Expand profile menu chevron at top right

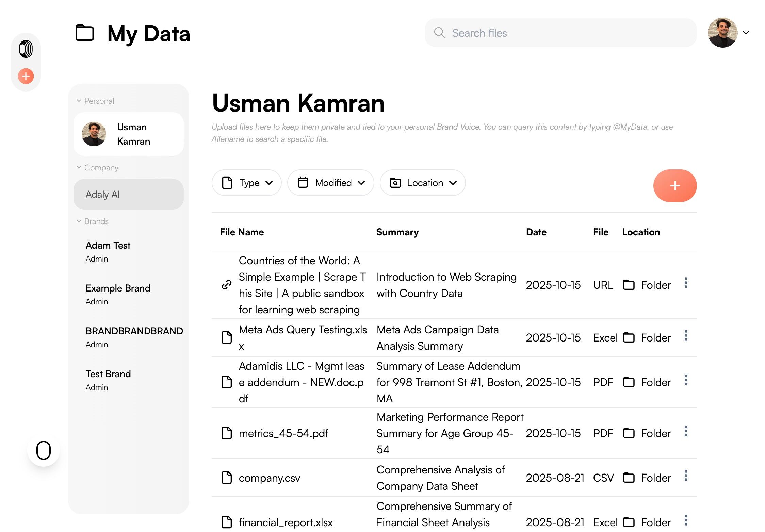coord(746,33)
